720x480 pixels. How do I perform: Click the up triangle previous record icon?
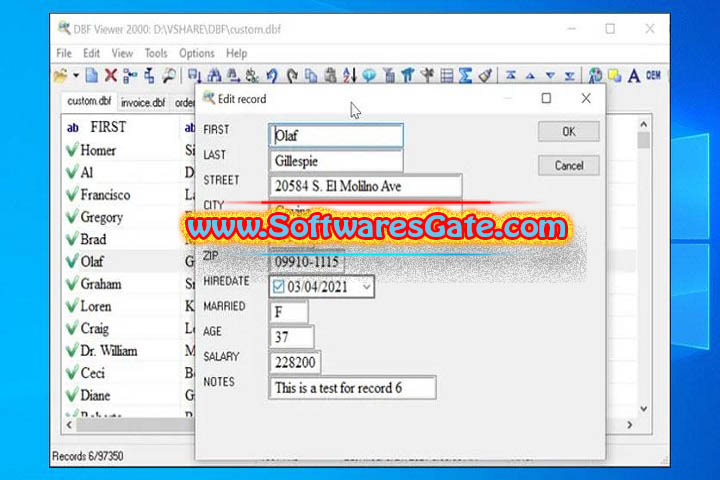[x=530, y=76]
